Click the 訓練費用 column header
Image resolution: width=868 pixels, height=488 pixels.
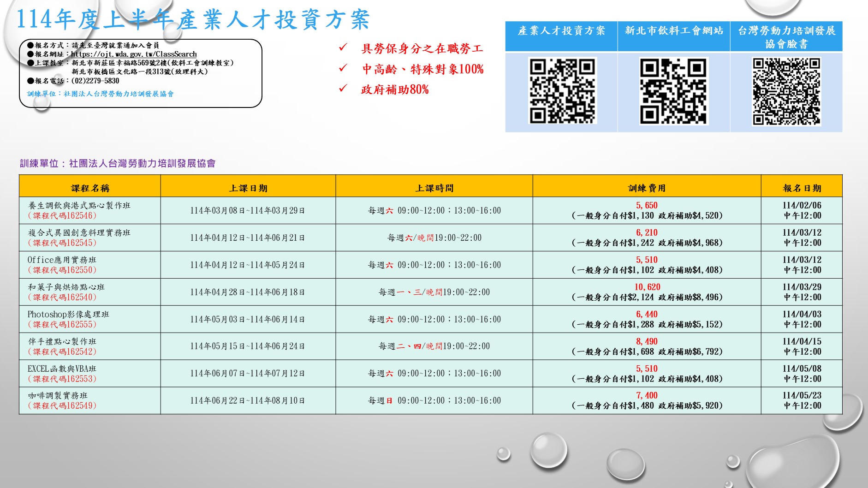647,188
